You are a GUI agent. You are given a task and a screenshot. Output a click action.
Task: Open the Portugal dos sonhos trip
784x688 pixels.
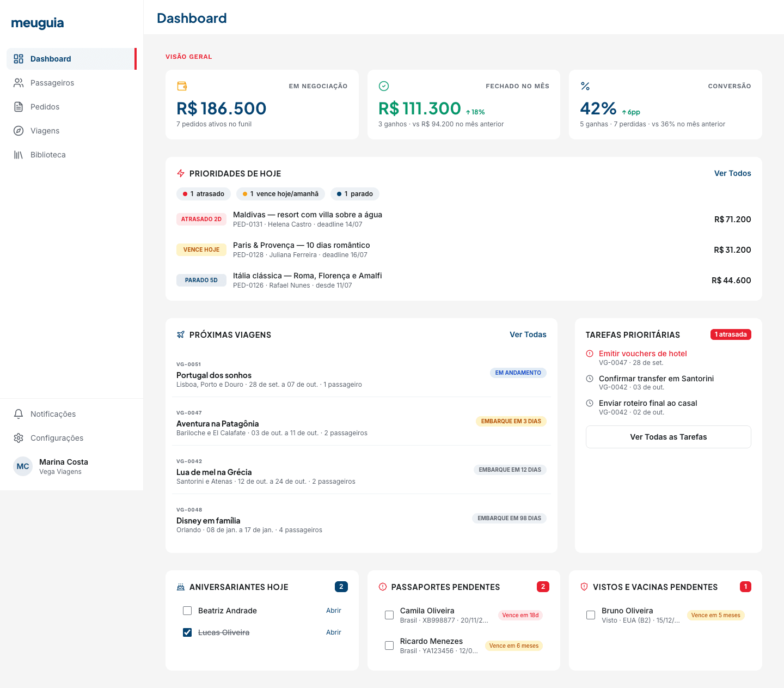coord(362,373)
